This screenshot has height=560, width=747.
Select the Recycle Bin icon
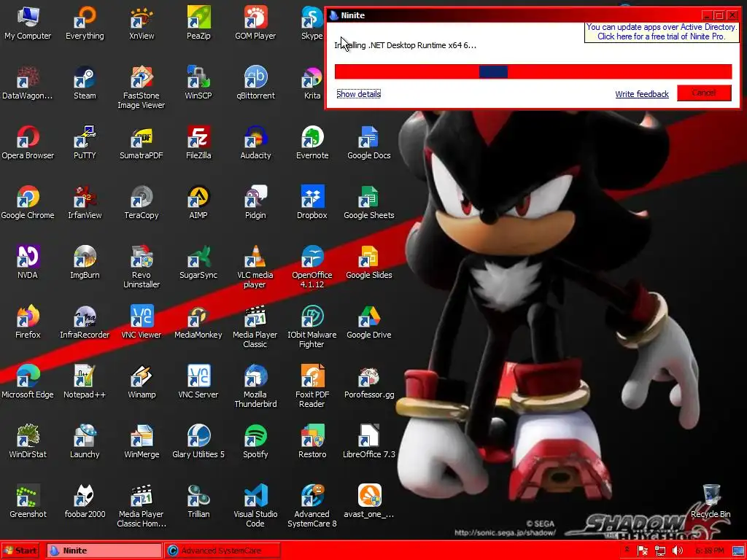[711, 501]
